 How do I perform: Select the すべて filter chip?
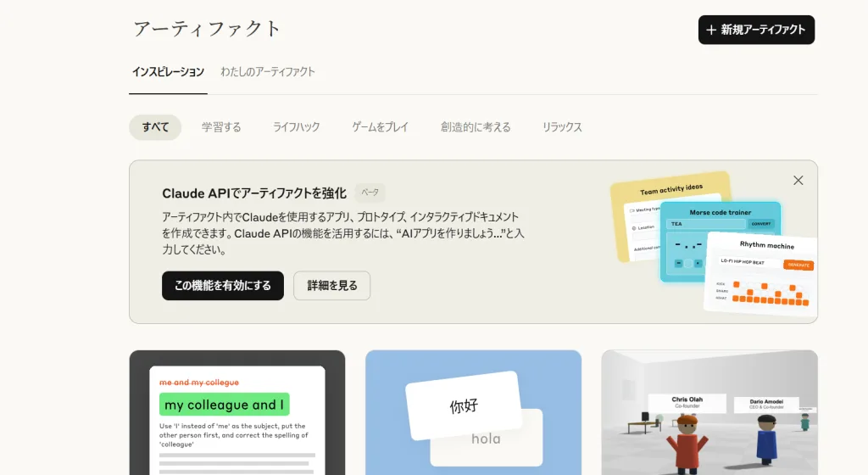(156, 126)
